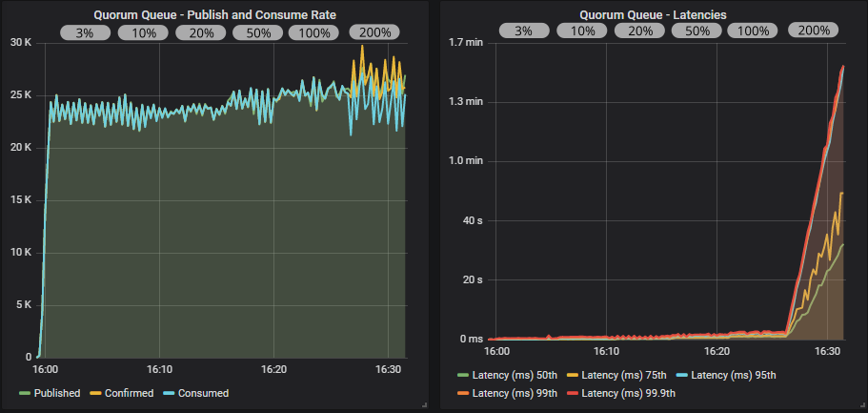
Task: Toggle the Published series in the legend
Action: [x=56, y=393]
